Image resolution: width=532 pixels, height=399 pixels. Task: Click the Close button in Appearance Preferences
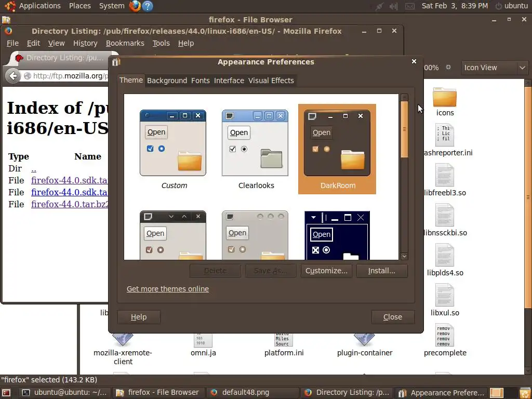393,317
